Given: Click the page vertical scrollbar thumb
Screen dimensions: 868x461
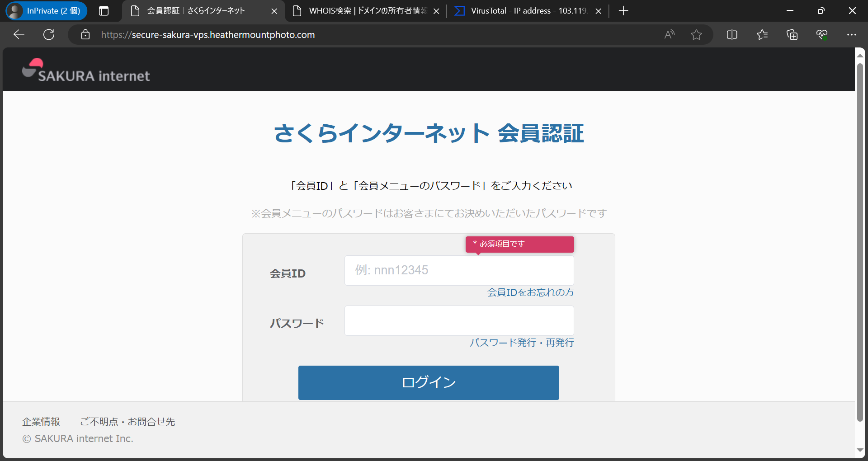Looking at the screenshot, I should (x=860, y=242).
